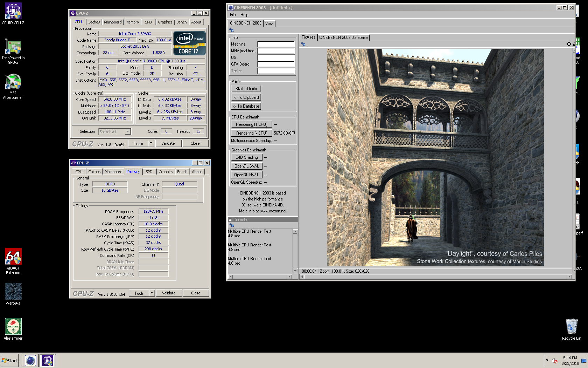Click the CINEBENCH window title icon
Image resolution: width=588 pixels, height=368 pixels.
click(x=231, y=8)
